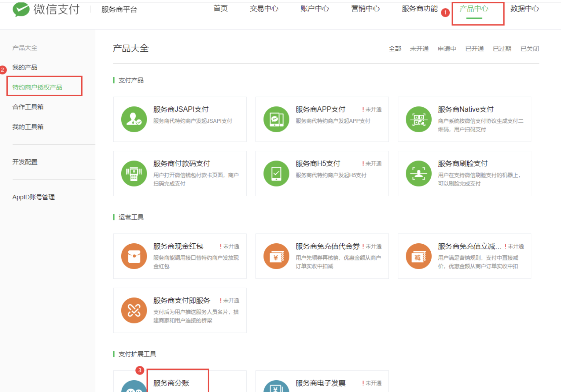Click the 服务商电子发票 title
The image size is (561, 392).
pos(320,383)
